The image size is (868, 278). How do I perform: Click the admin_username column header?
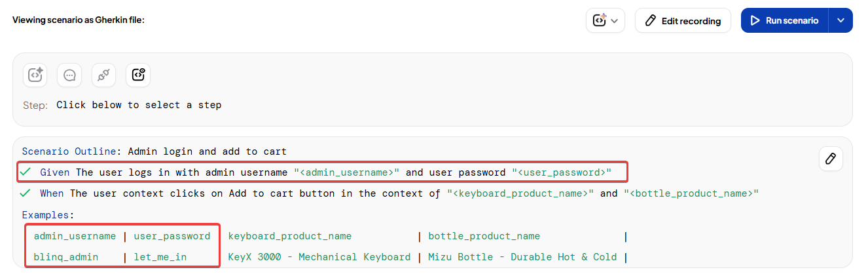(75, 236)
